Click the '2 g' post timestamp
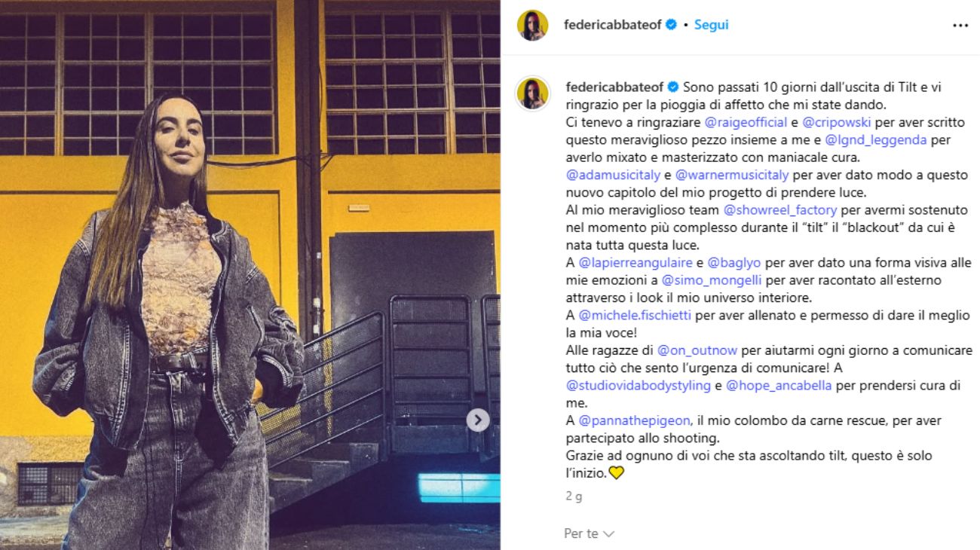 (574, 497)
